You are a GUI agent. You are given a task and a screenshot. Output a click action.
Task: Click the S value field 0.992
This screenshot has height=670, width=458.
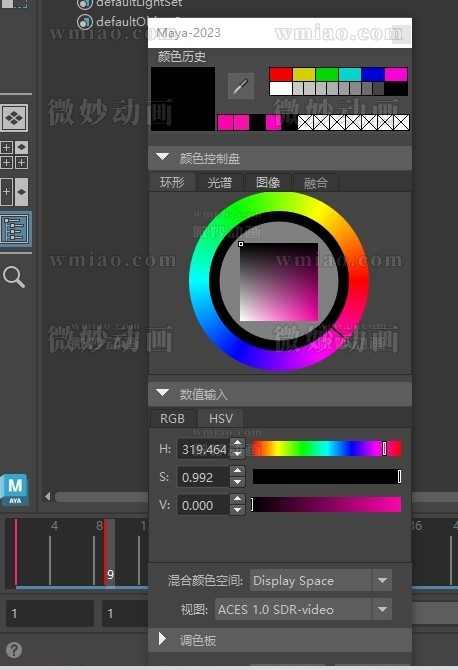203,477
